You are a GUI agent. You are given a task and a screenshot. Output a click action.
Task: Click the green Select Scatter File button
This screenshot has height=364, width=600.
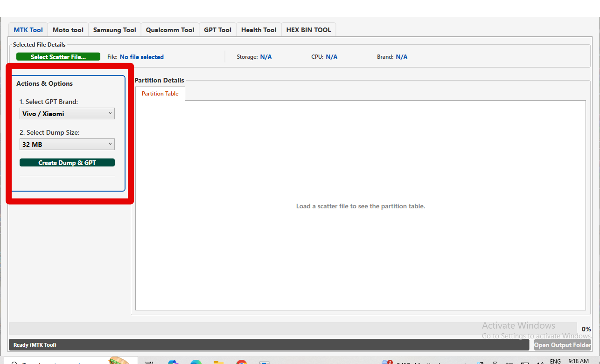[58, 57]
